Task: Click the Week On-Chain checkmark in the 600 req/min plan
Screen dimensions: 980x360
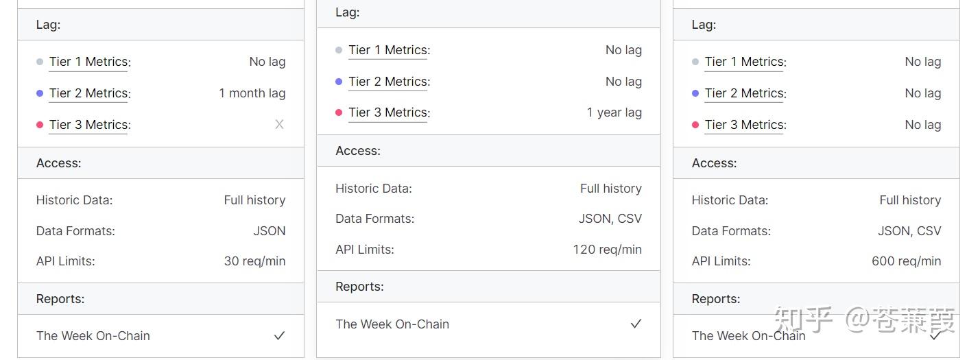Action: tap(935, 336)
